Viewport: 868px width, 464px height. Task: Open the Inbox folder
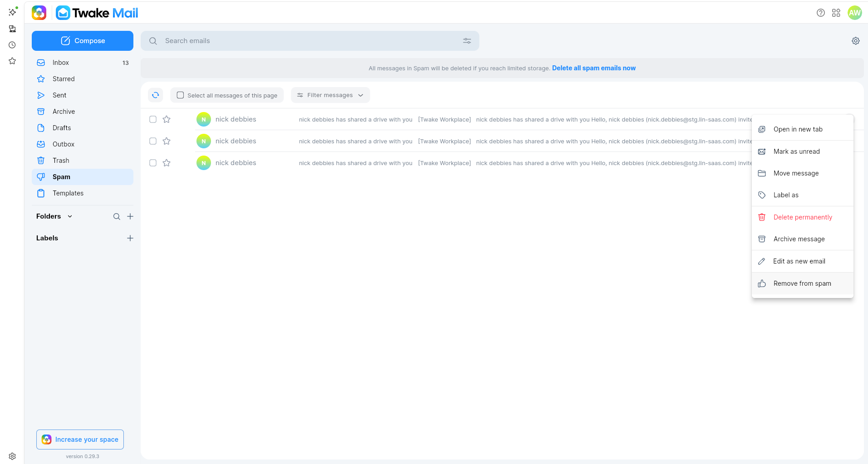tap(83, 63)
